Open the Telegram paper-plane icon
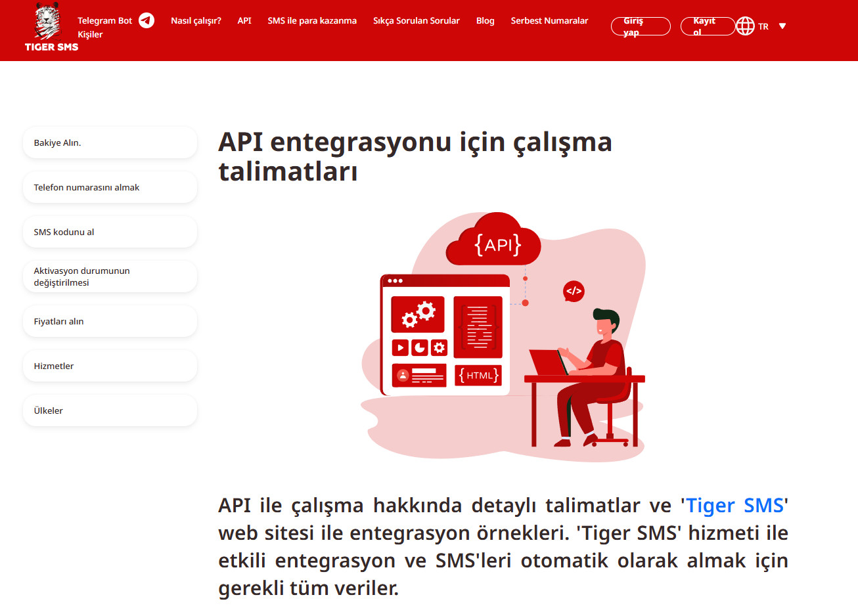Viewport: 858px width, 616px height. point(147,20)
